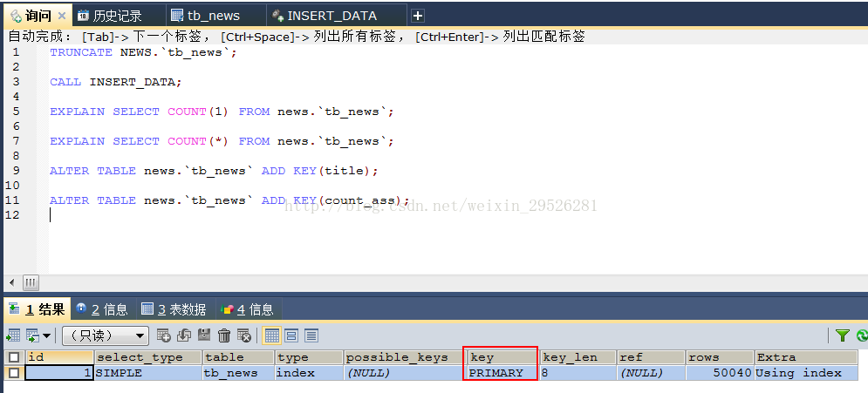868x393 pixels.
Task: Click the select_type column header
Action: click(x=148, y=357)
